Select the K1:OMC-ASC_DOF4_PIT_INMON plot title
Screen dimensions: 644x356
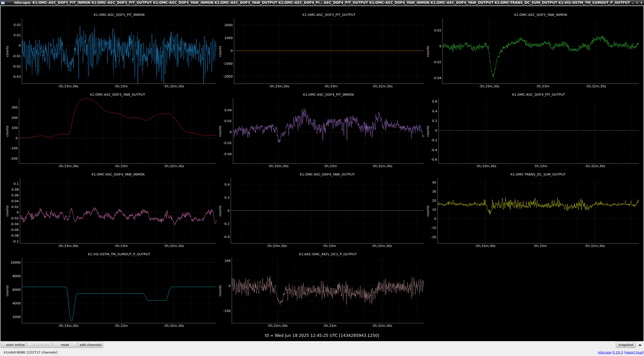[x=328, y=94]
